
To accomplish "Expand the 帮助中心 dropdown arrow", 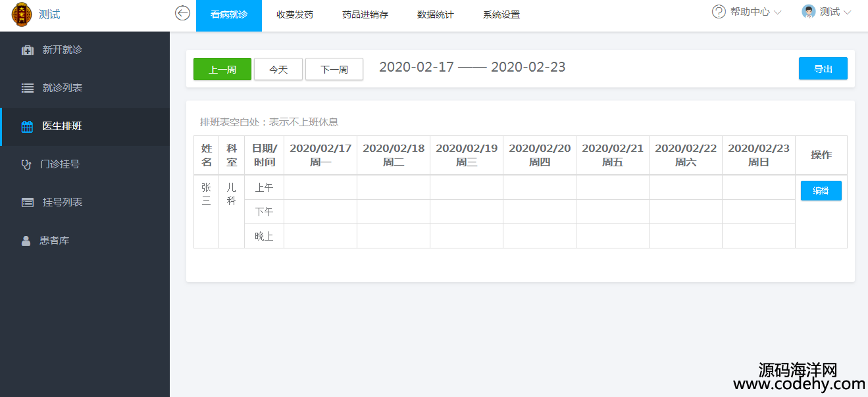I will click(x=777, y=12).
